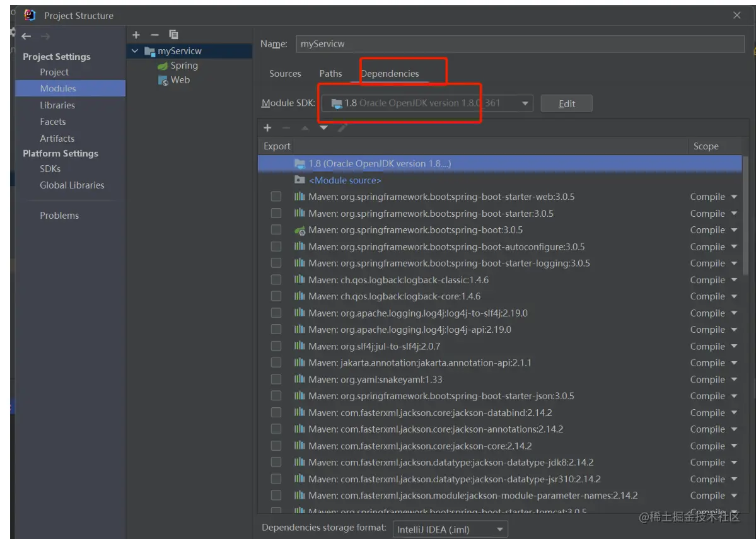
Task: Check export box for spring-boot-starter-logging:3.0.5
Action: pyautogui.click(x=276, y=263)
